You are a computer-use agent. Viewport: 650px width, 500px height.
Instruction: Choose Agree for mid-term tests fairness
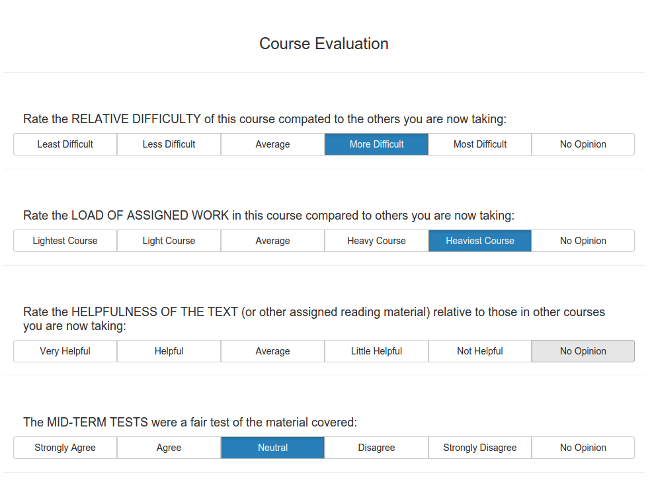[x=169, y=448]
